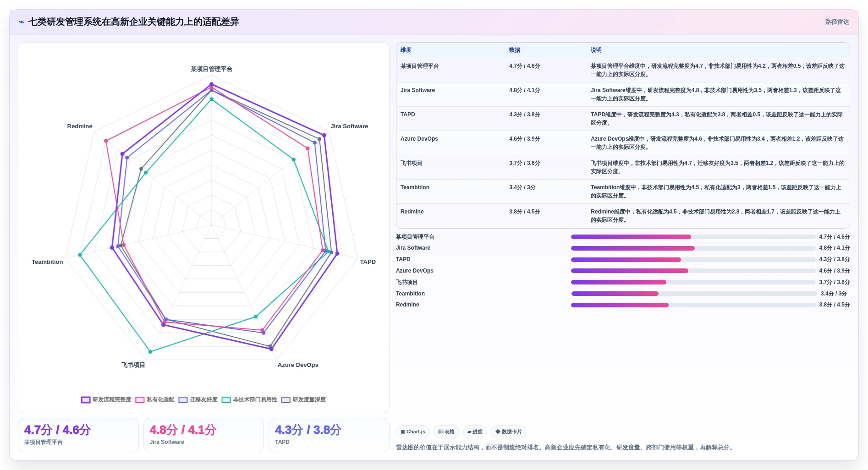868x470 pixels.
Task: Click the Jira Software radar axis label
Action: [x=349, y=126]
